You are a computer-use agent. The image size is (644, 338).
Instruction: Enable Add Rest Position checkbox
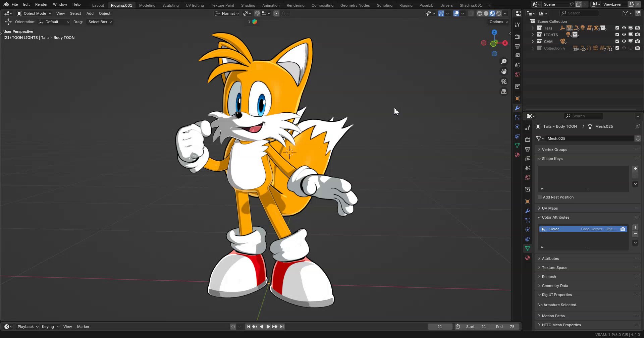[540, 197]
